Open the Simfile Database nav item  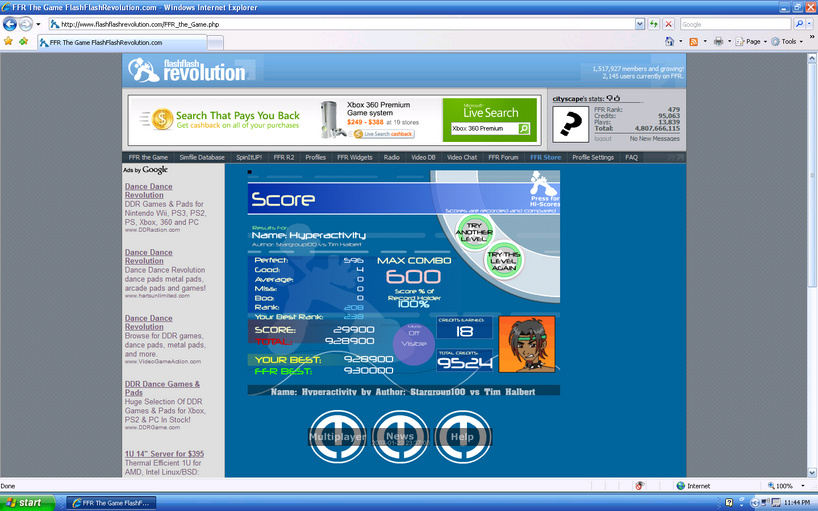[x=202, y=157]
